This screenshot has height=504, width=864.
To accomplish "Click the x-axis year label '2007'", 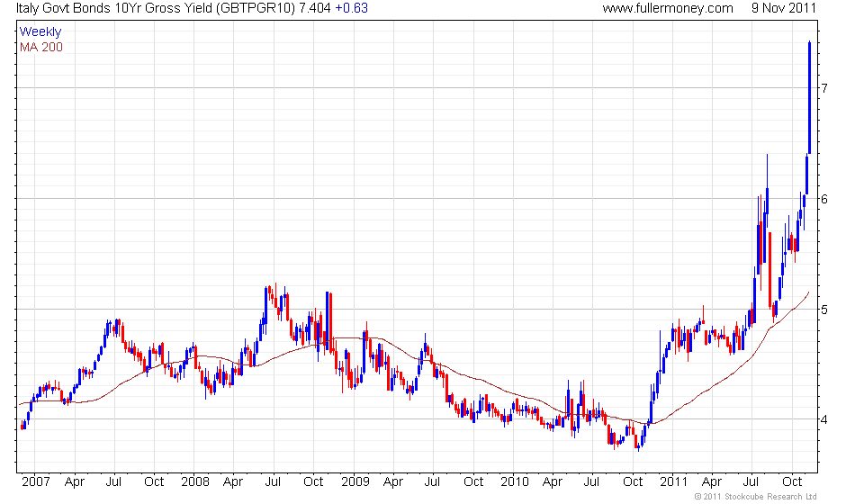I will [36, 482].
